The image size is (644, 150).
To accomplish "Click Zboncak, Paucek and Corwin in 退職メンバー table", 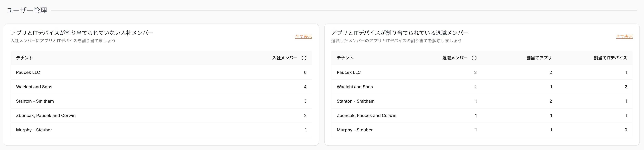I will pyautogui.click(x=366, y=116).
